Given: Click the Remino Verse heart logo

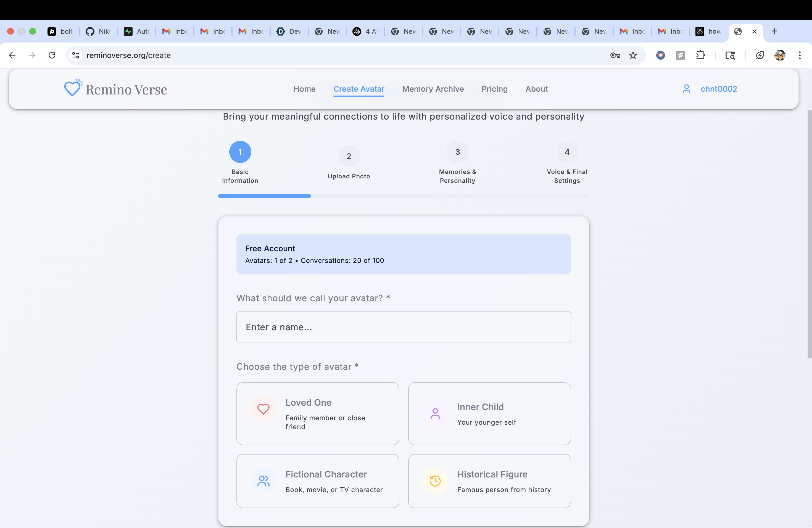Looking at the screenshot, I should (73, 88).
